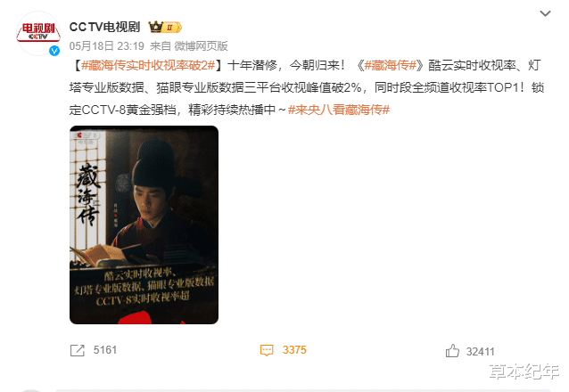
Task: Open the post options chevron menu
Action: (545, 13)
